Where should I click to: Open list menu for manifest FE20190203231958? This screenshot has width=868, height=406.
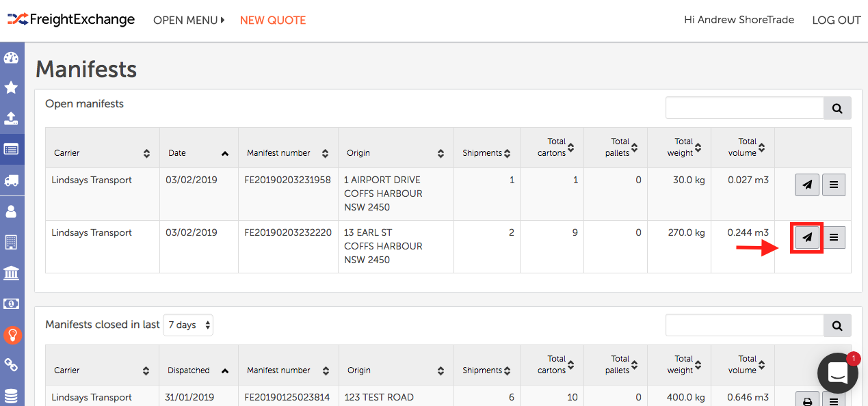click(834, 185)
